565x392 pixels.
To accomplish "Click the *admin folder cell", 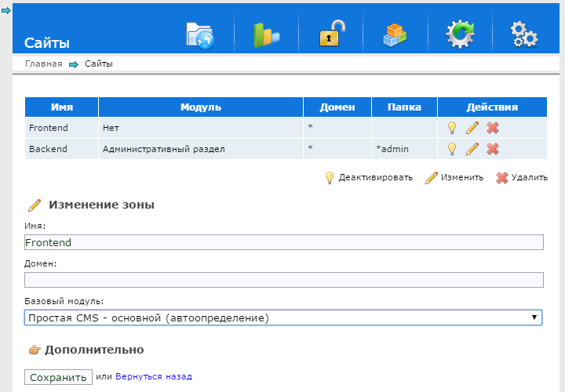I will pos(404,149).
